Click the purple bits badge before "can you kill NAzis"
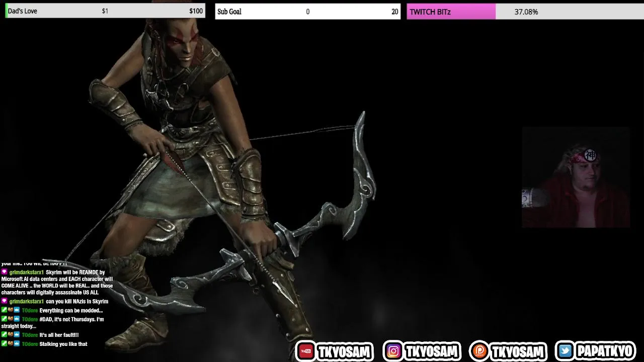Viewport: 644px width, 362px height. point(4,301)
